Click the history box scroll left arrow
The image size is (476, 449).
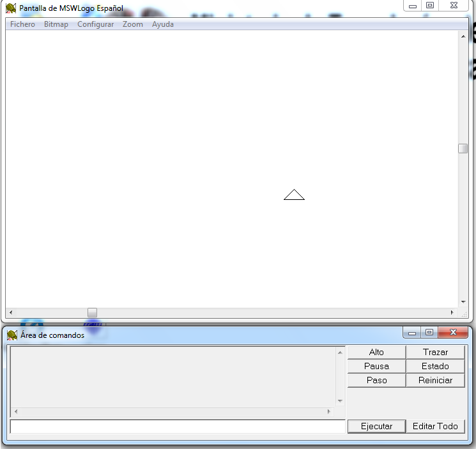16,412
